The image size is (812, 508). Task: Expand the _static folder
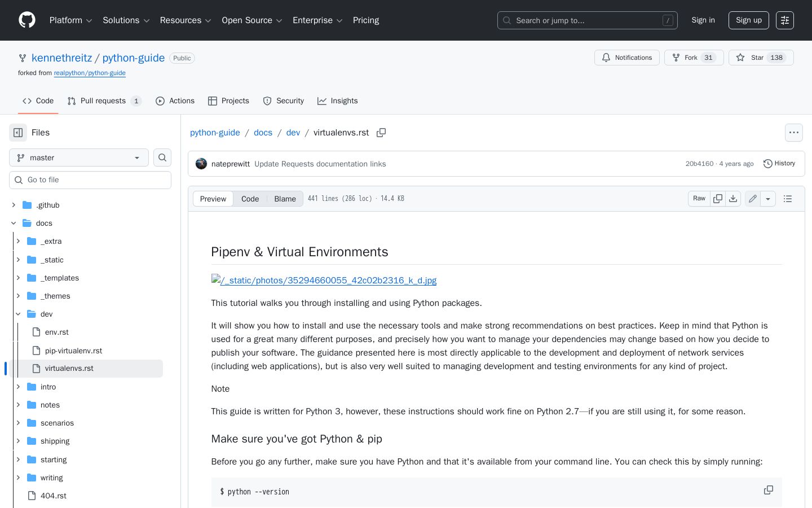pos(18,260)
